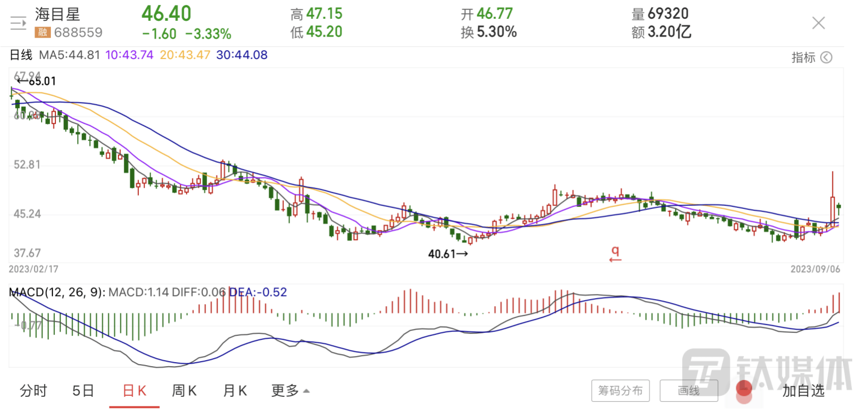
Task: Click the orange 融 margin badge
Action: (x=42, y=33)
